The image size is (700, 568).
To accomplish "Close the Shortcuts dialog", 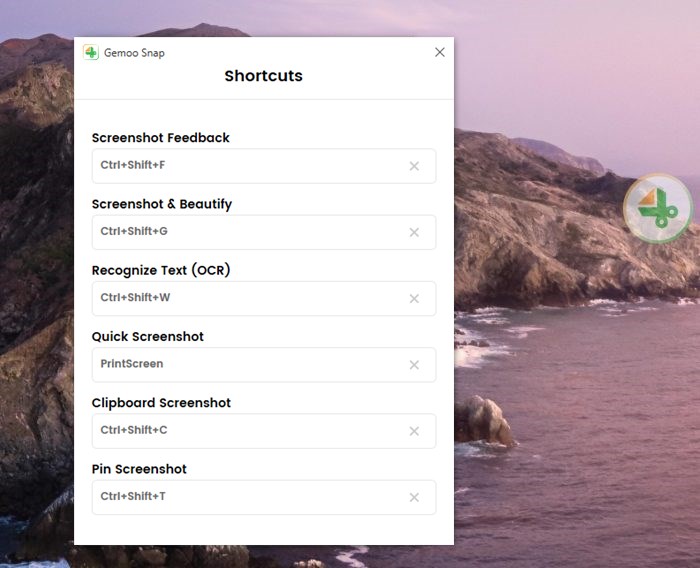I will [440, 52].
